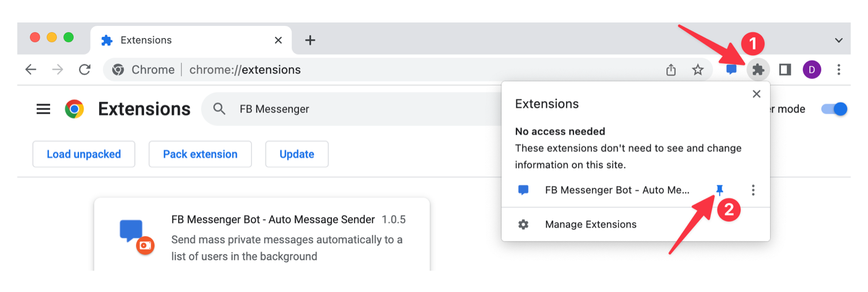The width and height of the screenshot is (868, 292).
Task: Click the Load unpacked button
Action: (84, 154)
